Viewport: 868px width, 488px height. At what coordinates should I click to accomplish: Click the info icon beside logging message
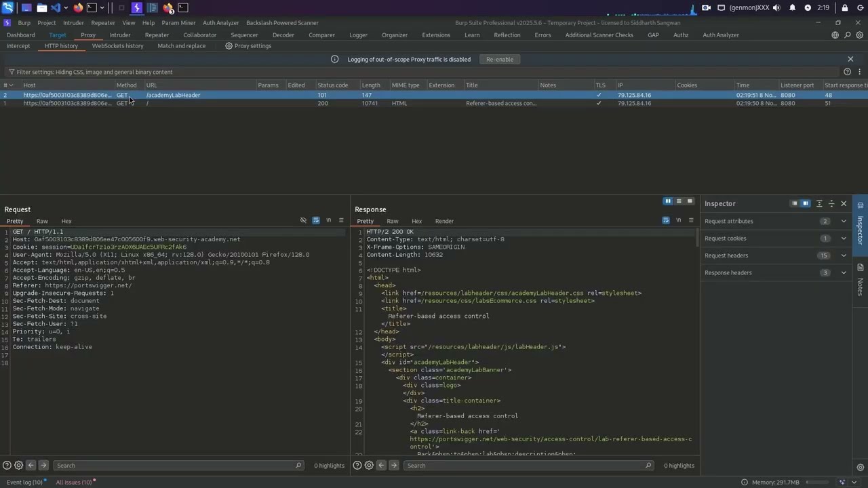[334, 59]
